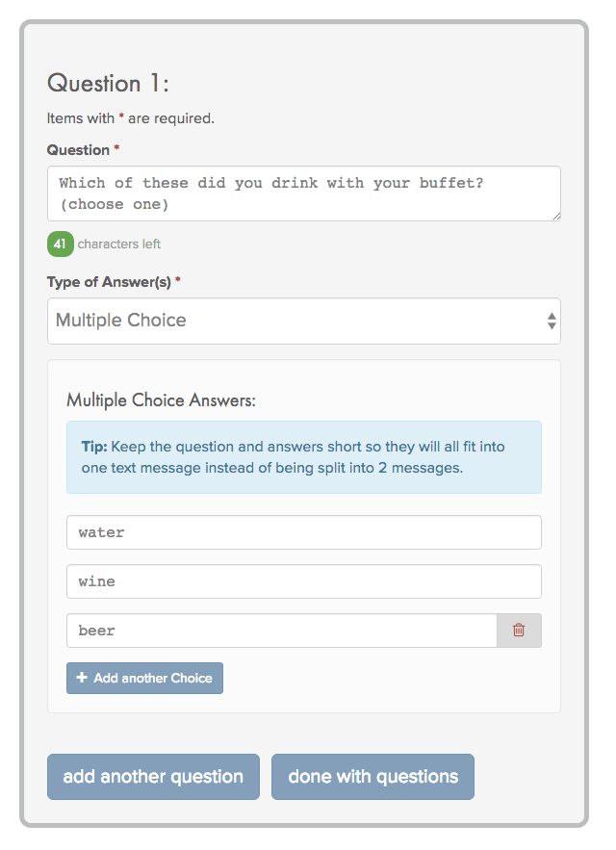The image size is (616, 850).
Task: Click the Question 1 heading
Action: [x=108, y=84]
